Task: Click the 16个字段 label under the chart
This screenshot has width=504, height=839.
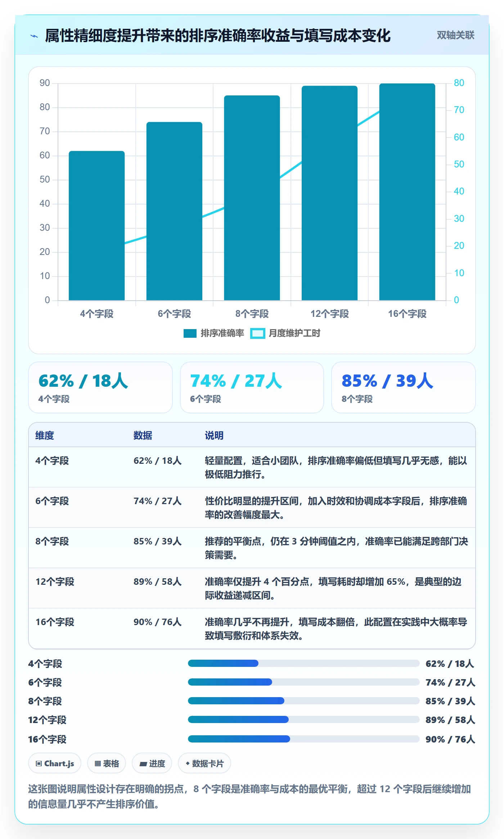Action: (407, 314)
